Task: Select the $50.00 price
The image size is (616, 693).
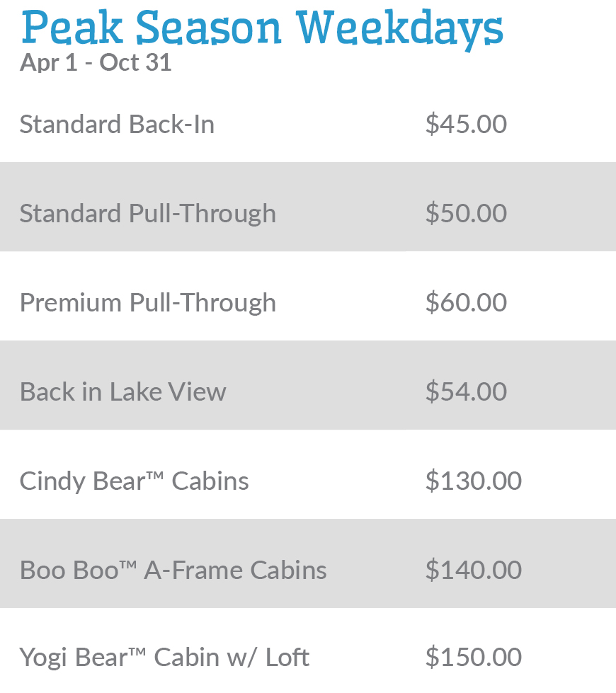Action: coord(466,214)
